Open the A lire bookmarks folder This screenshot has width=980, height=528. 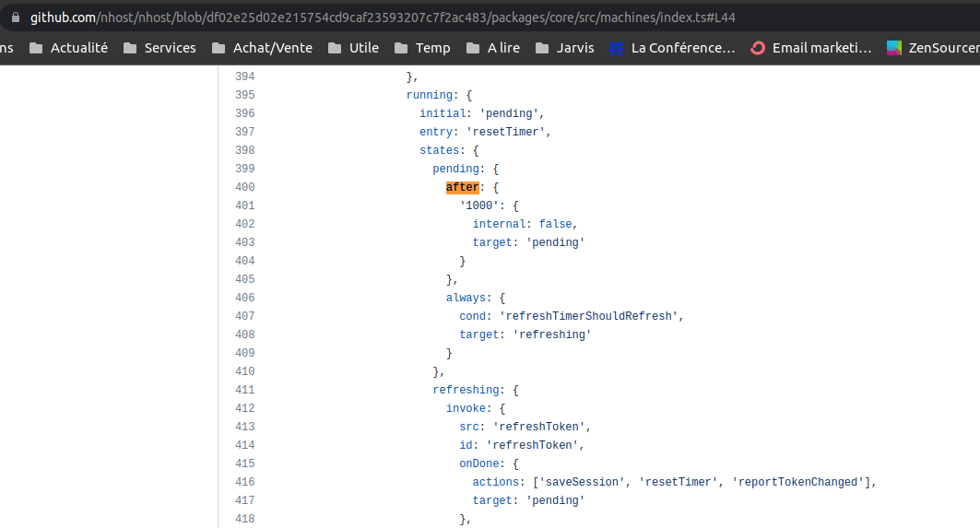pos(493,48)
